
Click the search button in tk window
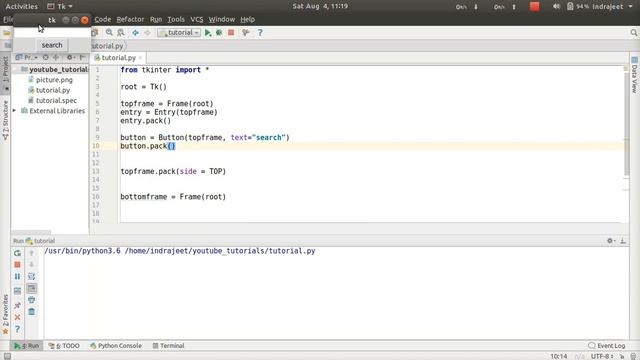[x=52, y=45]
